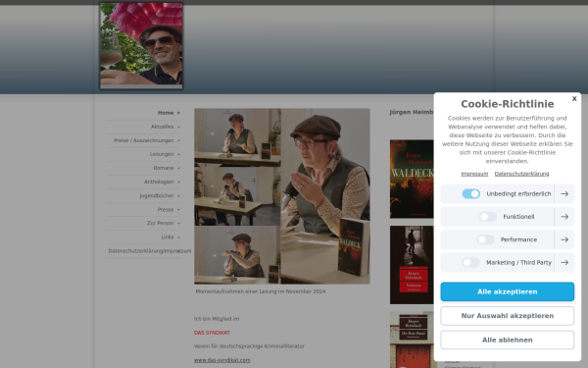Click Nur Auswahl akzeptieren button
588x368 pixels.
pos(507,316)
